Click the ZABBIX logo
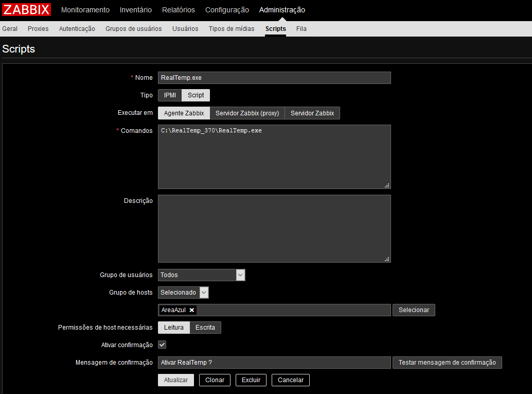 26,9
